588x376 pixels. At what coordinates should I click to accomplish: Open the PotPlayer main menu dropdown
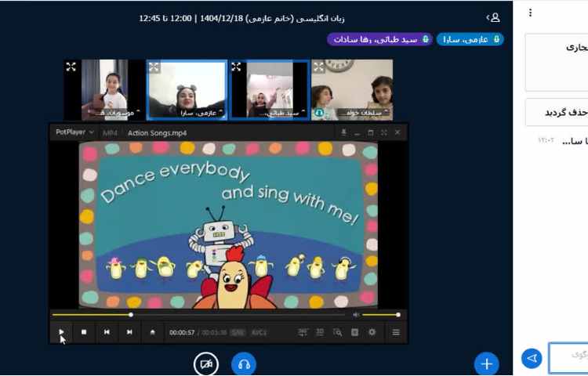point(74,132)
